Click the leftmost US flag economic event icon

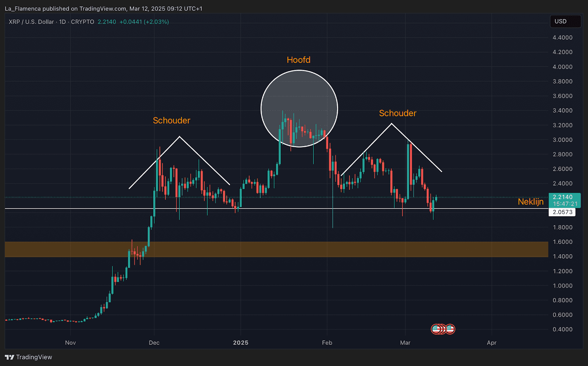436,329
